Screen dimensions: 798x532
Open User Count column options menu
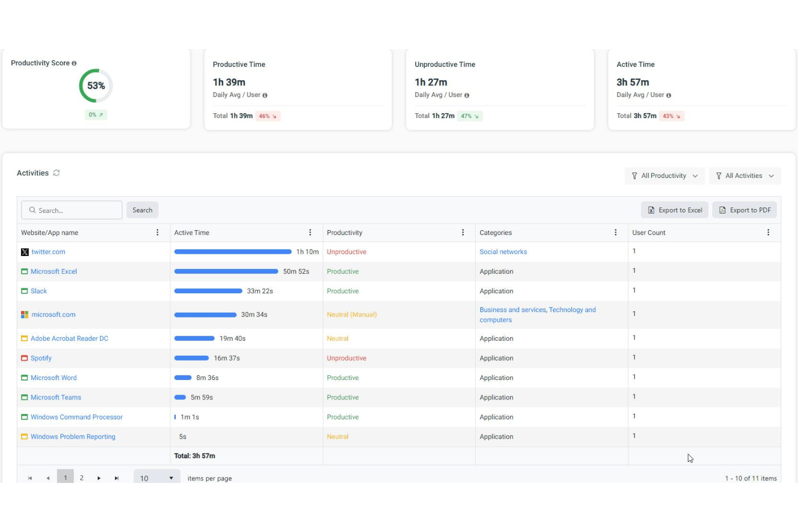[x=768, y=232]
